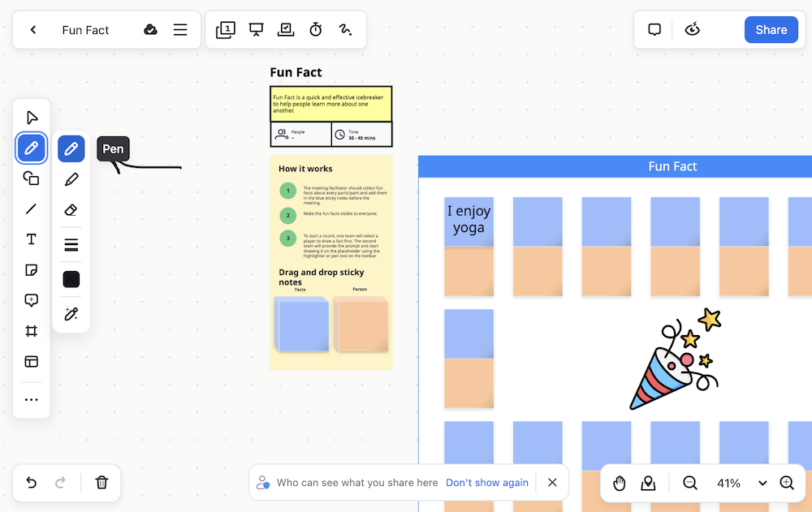Open the black pen color swatch
The image size is (812, 512).
click(x=71, y=280)
